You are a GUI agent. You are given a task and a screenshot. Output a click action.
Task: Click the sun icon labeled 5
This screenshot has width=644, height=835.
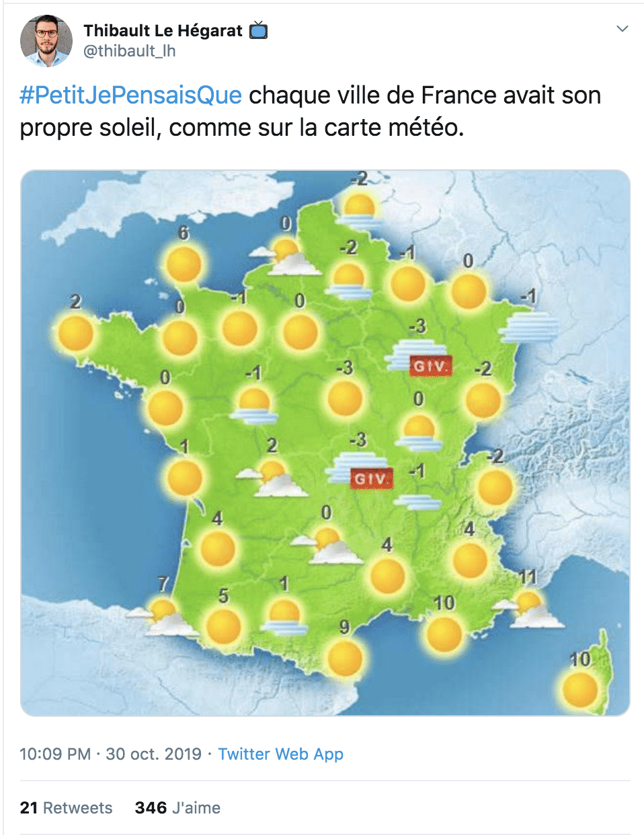tap(223, 627)
